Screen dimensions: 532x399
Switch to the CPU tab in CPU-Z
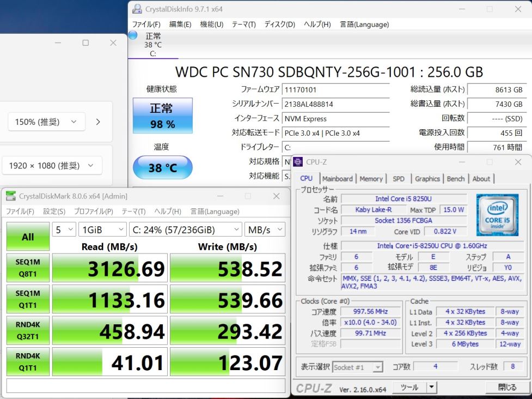point(306,178)
